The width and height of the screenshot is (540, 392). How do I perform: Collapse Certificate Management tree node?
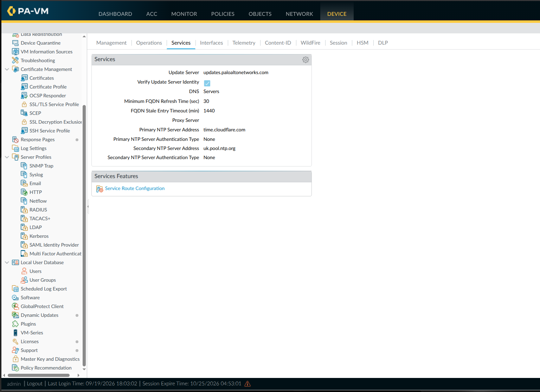(7, 69)
